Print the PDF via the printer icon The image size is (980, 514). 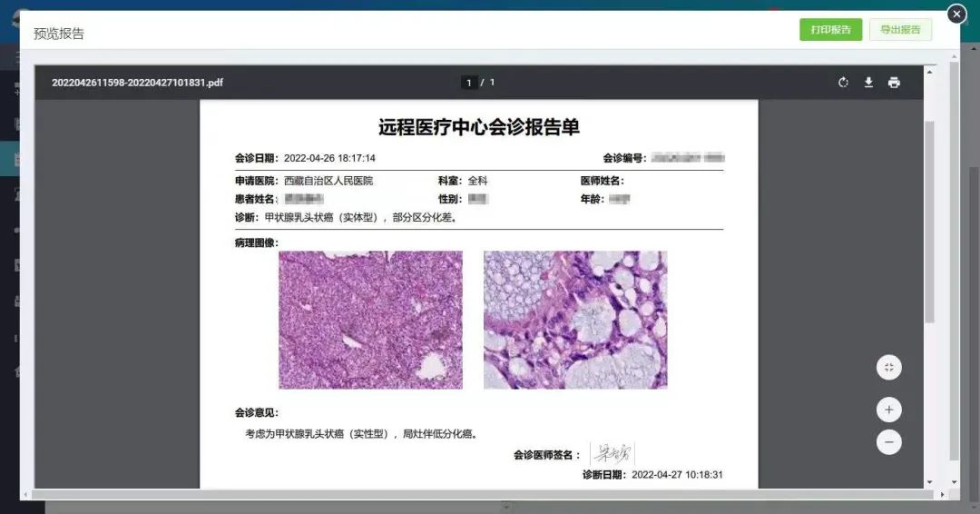(x=894, y=83)
